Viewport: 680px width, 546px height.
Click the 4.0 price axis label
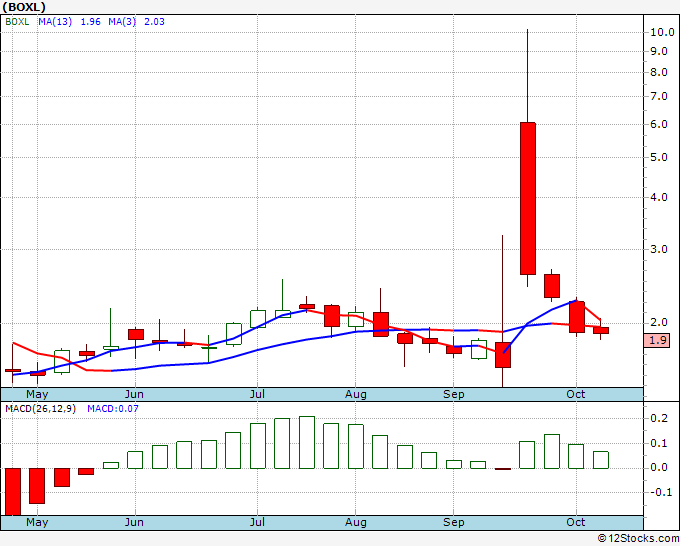point(659,197)
